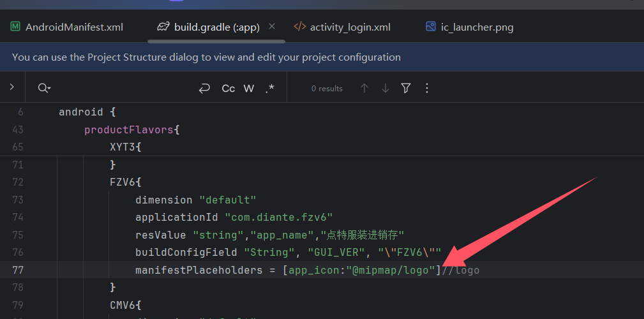Click line number 77 in gutter

[x=18, y=270]
